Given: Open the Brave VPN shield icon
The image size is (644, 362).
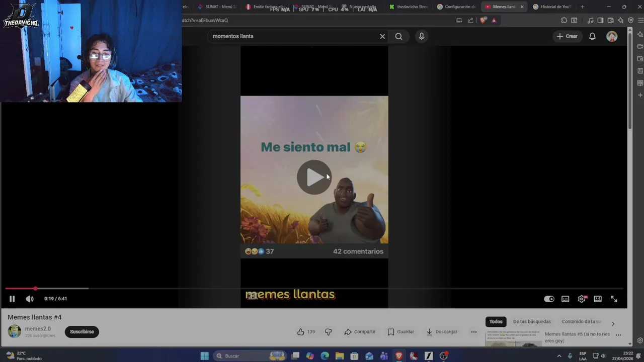Looking at the screenshot, I should point(630,20).
